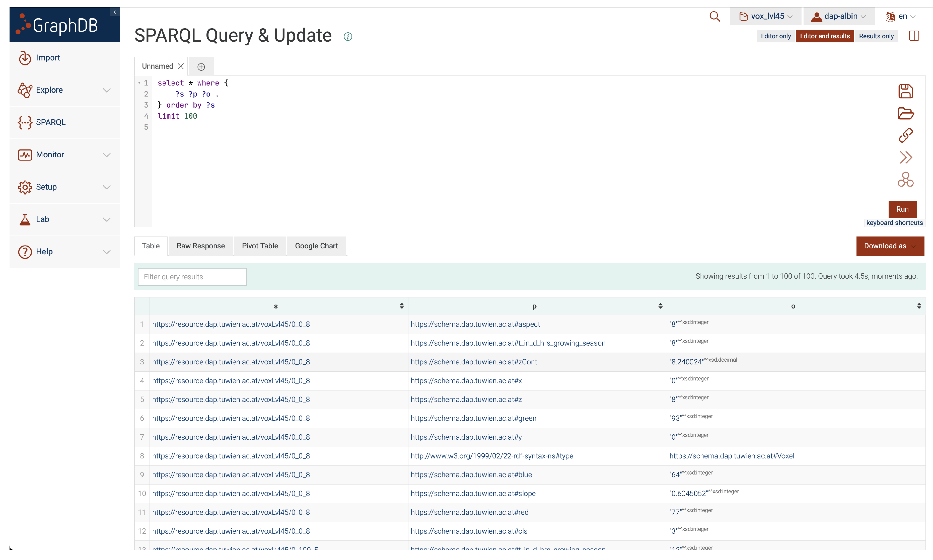The width and height of the screenshot is (933, 560).
Task: Click the Filter query results field
Action: pos(192,277)
